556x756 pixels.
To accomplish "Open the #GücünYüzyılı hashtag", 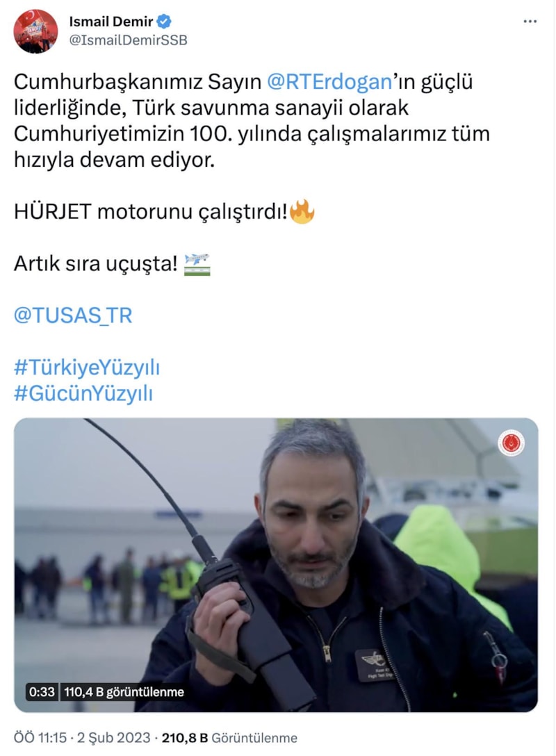I will 83,393.
